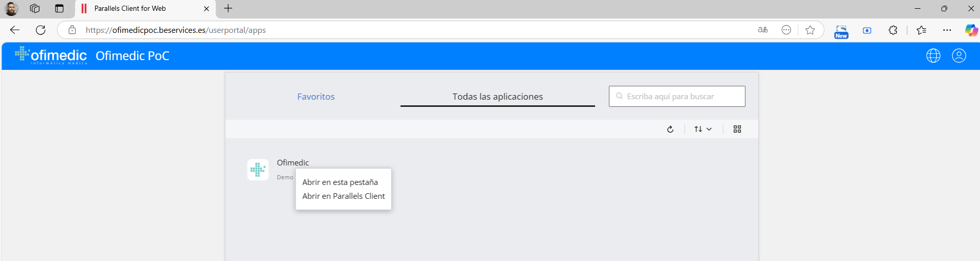The height and width of the screenshot is (261, 980).
Task: Select 'Abrir en esta pestaña' option
Action: pyautogui.click(x=340, y=182)
